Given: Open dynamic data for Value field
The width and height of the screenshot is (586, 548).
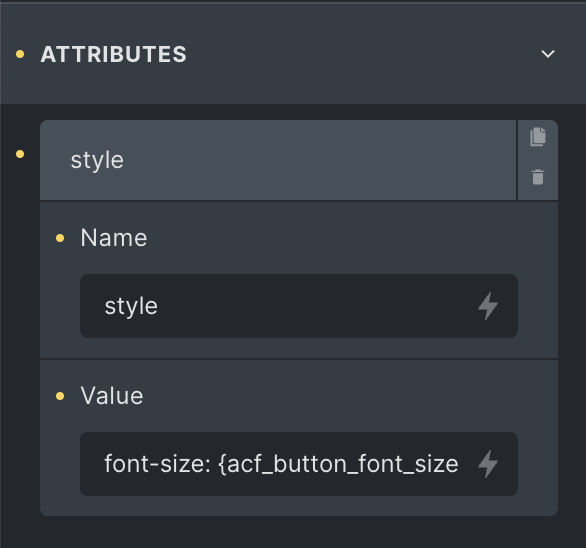Looking at the screenshot, I should [x=488, y=464].
